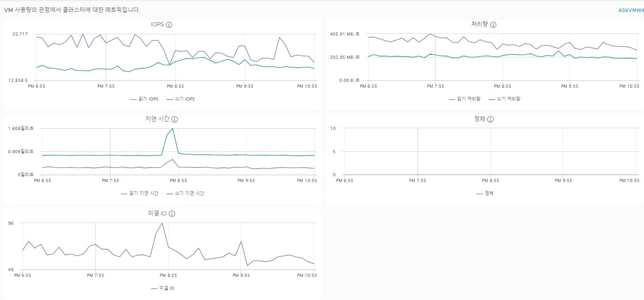
Task: Select the 정체 chart title text
Action: (481, 119)
